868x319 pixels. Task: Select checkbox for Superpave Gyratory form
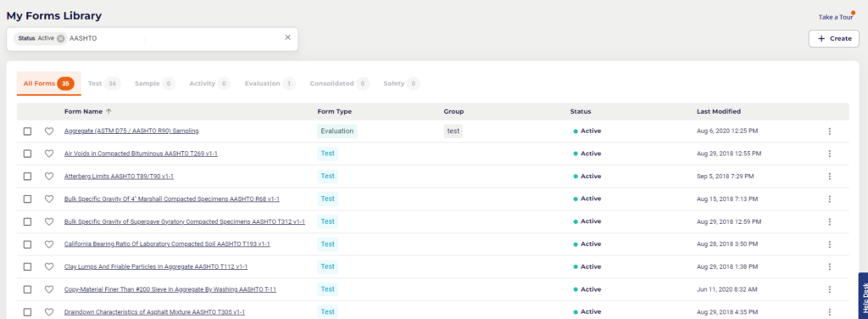27,221
